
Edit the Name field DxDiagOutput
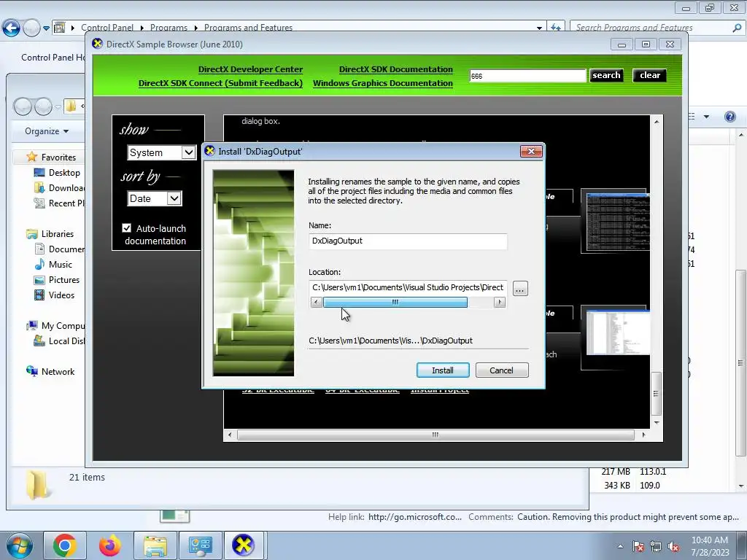click(x=408, y=241)
